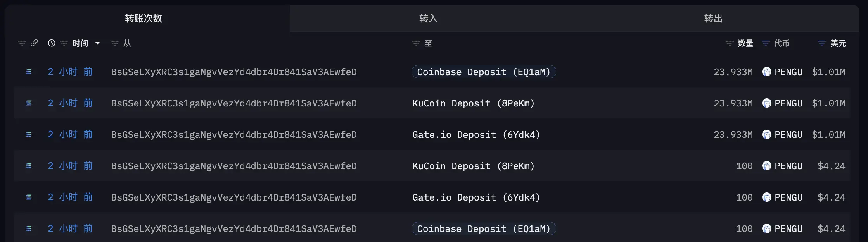The image size is (868, 242).
Task: Click sender address in the second row
Action: [234, 103]
